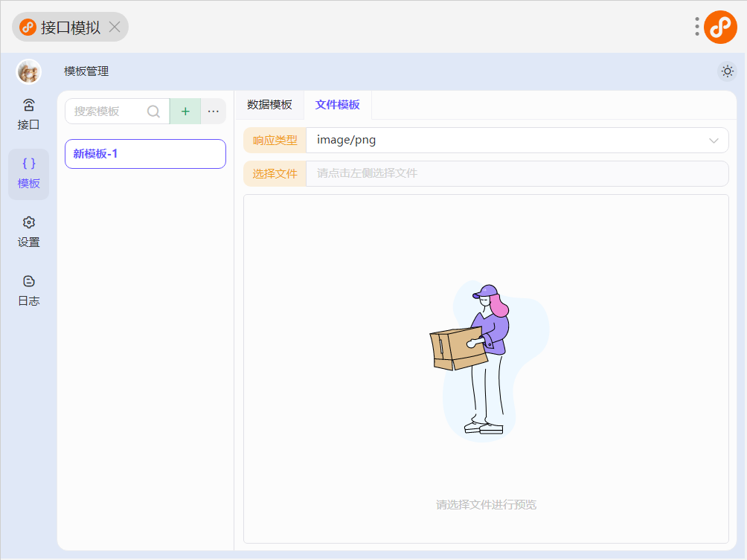This screenshot has height=560, width=747.
Task: Click the 响应类型 label
Action: coord(275,140)
